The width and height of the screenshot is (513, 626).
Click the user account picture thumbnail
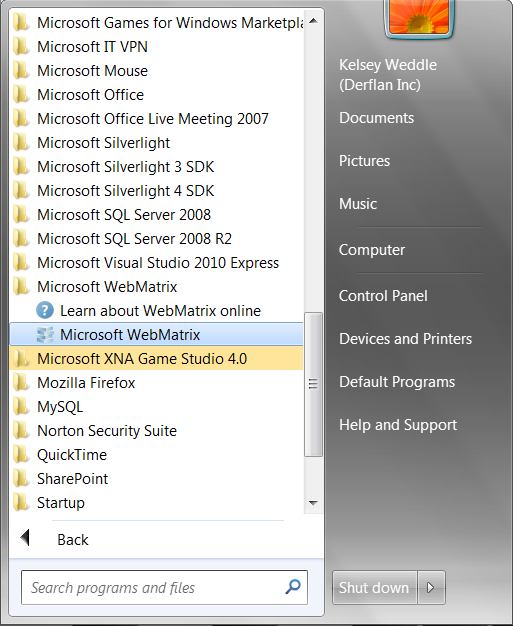click(x=419, y=17)
